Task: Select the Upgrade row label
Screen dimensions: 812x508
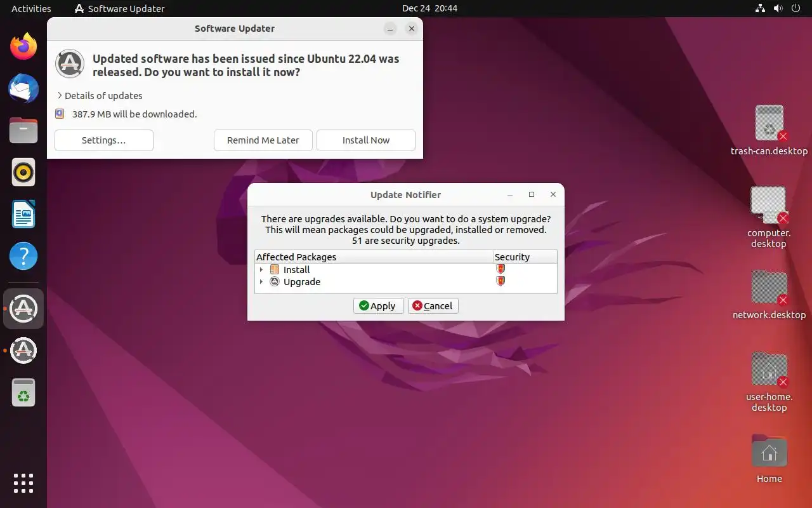Action: point(302,282)
